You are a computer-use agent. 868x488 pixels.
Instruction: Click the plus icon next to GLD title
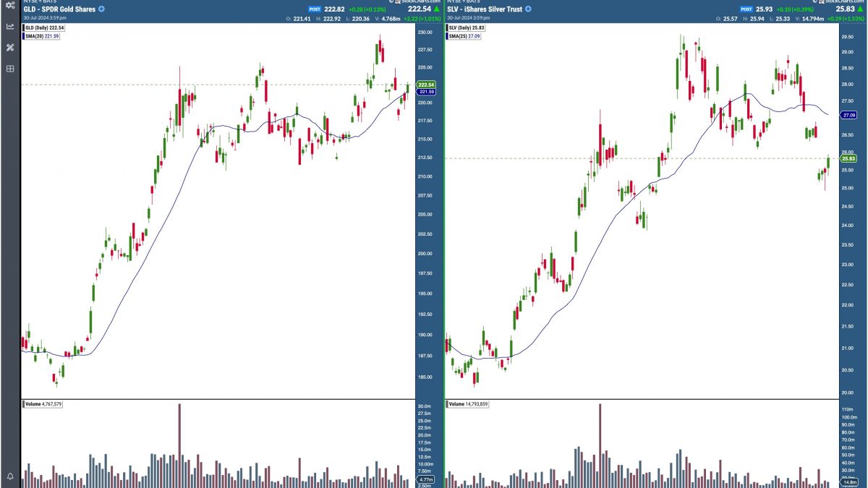101,9
